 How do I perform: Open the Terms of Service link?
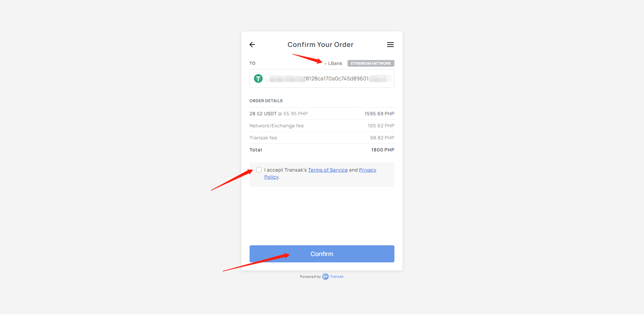pyautogui.click(x=328, y=170)
